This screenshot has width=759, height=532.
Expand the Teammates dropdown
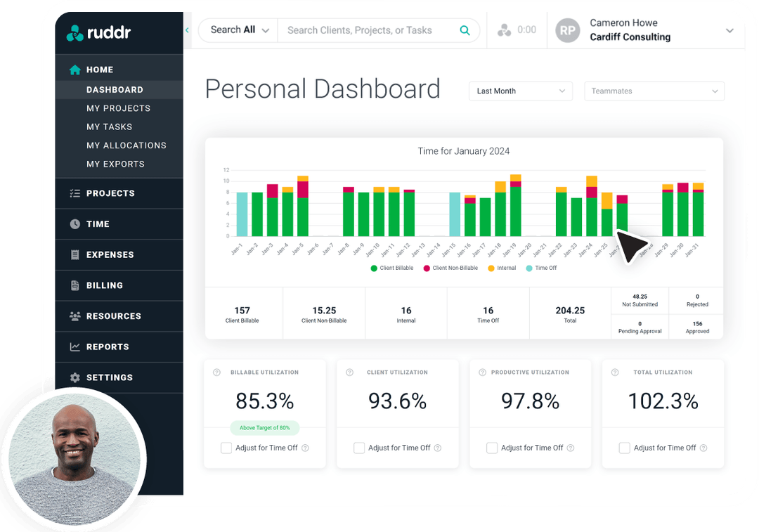654,91
